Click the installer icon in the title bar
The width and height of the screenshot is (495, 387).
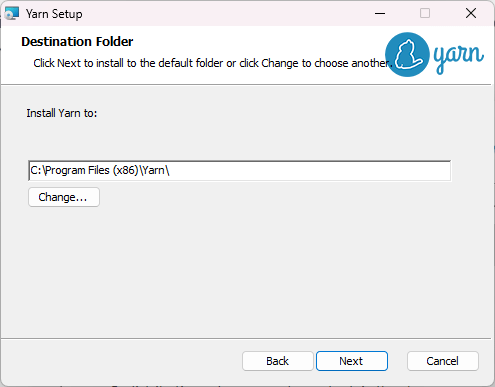pos(12,14)
